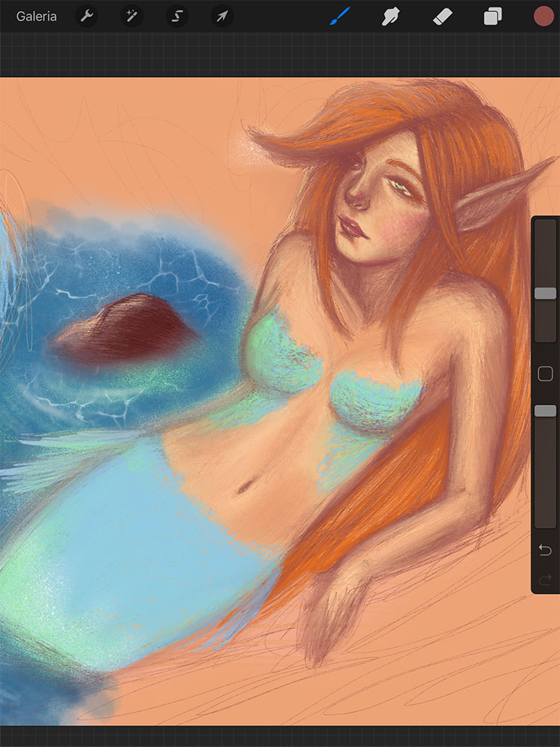Viewport: 560px width, 747px height.
Task: Open the Adjustments magic wand menu
Action: click(131, 16)
